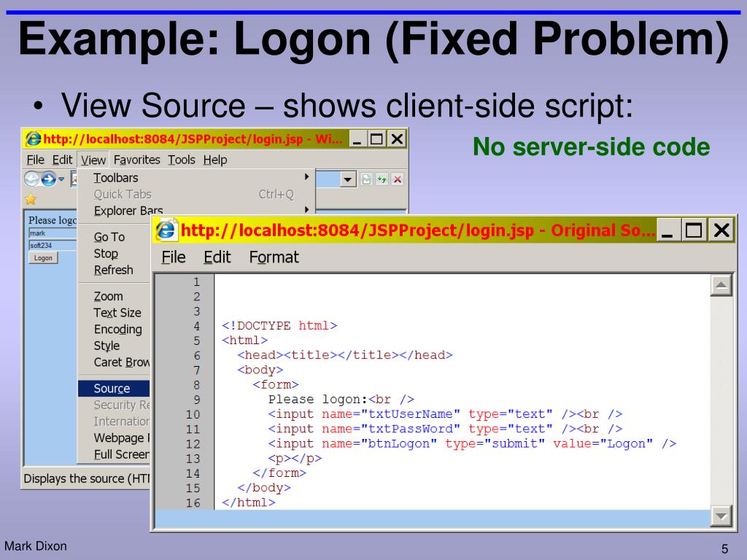Click the View menu in browser window
This screenshot has height=560, width=747.
tap(93, 160)
